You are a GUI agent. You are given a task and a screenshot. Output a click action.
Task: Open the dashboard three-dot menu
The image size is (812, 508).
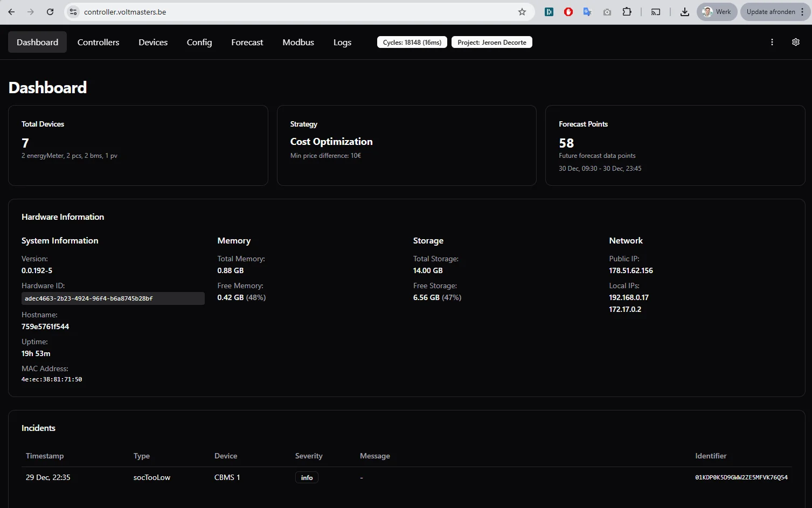(772, 42)
